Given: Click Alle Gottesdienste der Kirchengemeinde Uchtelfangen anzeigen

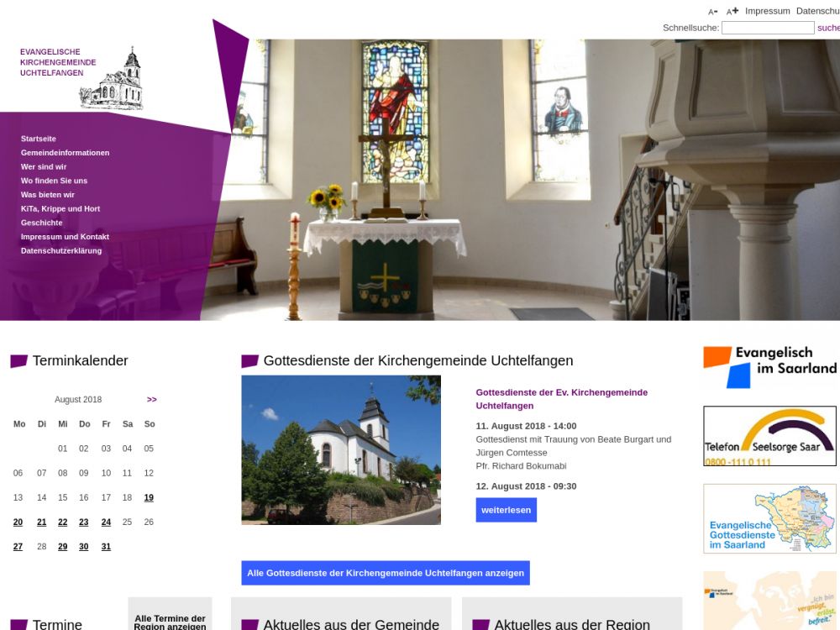Looking at the screenshot, I should pyautogui.click(x=386, y=573).
